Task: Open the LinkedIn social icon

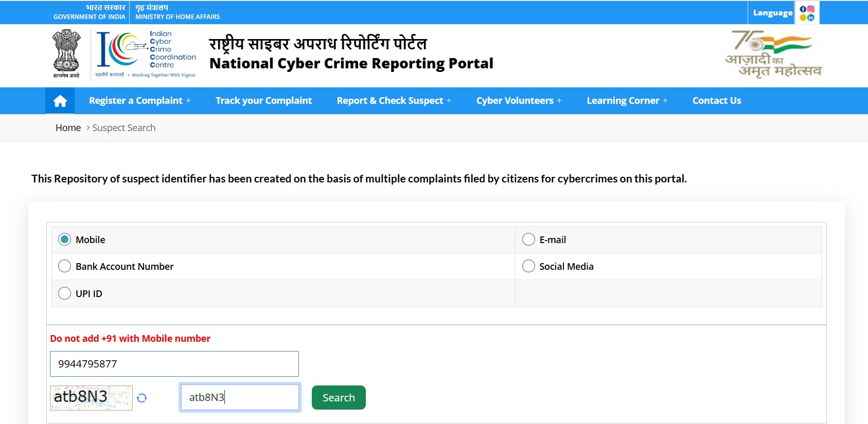Action: click(x=811, y=17)
